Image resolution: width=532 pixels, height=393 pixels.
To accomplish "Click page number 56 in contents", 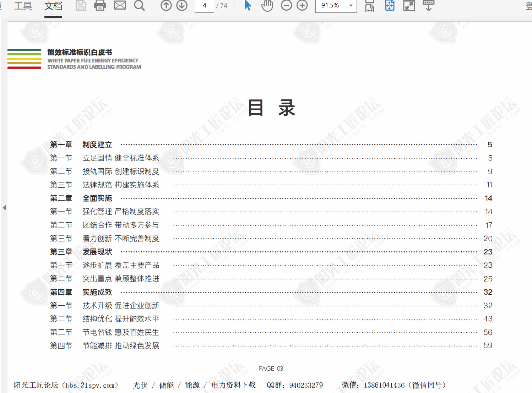I will (x=488, y=332).
